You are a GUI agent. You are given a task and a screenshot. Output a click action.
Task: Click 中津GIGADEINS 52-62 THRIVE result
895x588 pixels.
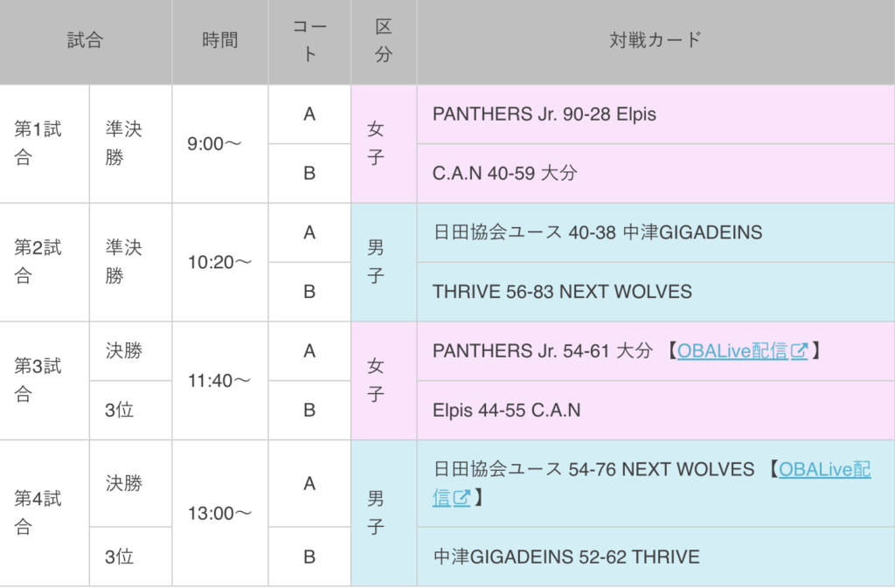click(x=565, y=557)
